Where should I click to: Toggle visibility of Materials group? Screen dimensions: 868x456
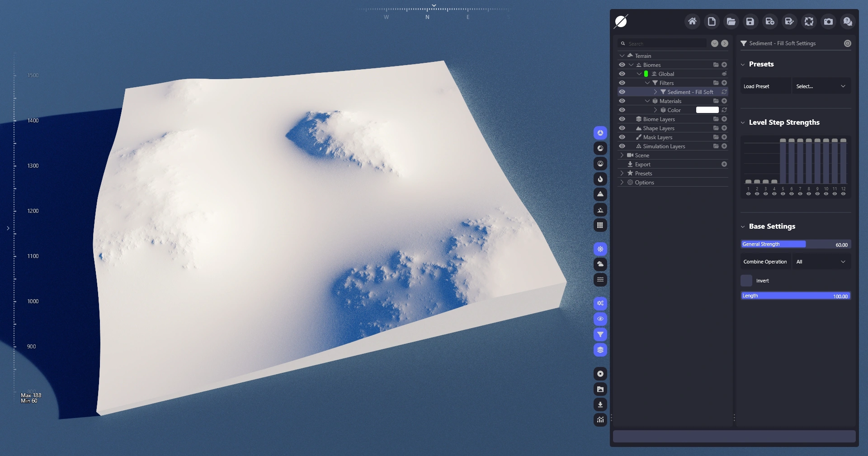click(622, 101)
